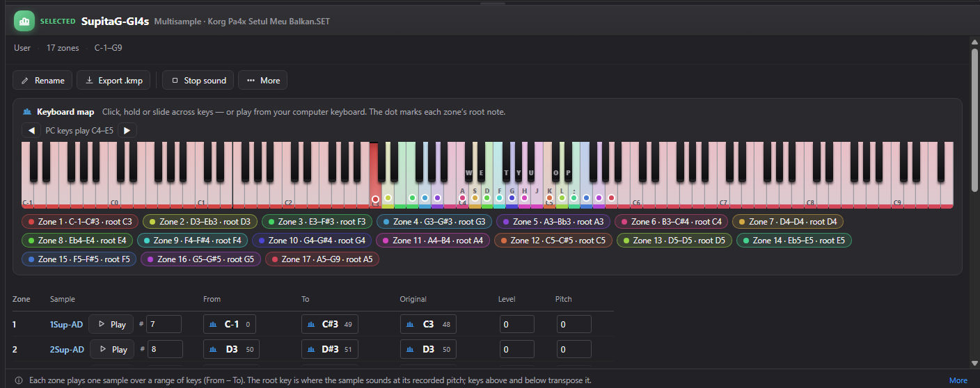Select Zone 2 D3–Eb3 chip
980x388 pixels.
[x=200, y=222]
